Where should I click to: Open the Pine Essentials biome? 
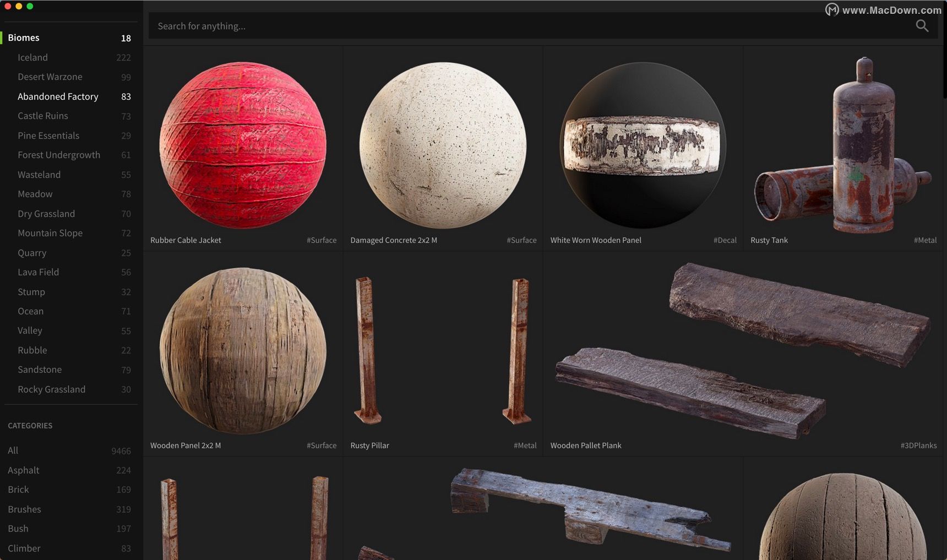[69, 135]
